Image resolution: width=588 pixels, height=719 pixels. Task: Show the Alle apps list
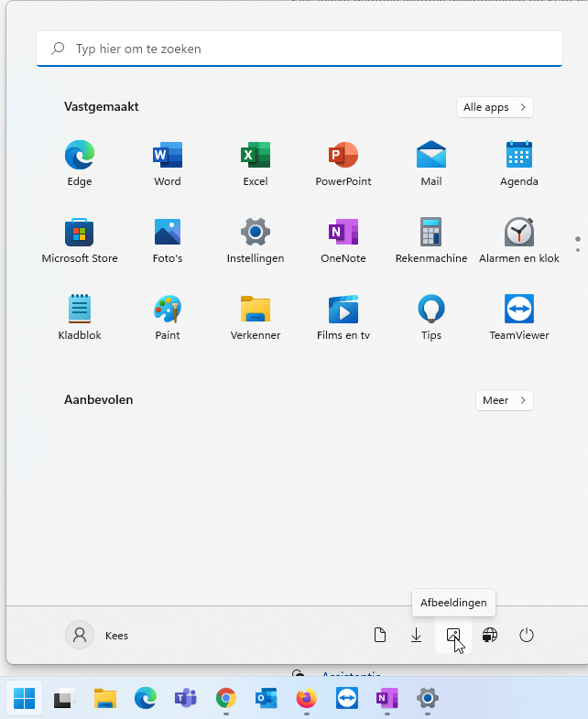click(x=495, y=107)
